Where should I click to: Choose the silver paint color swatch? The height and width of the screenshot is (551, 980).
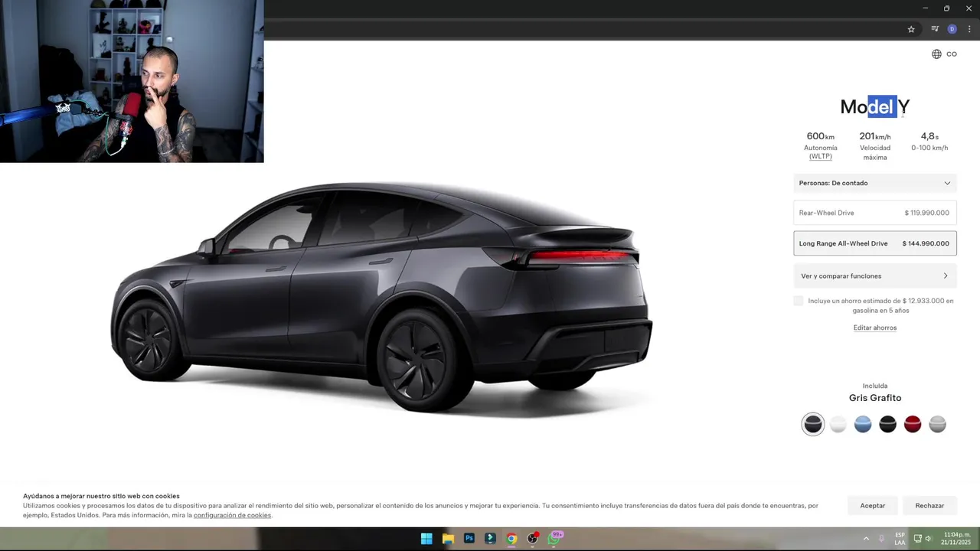[x=937, y=424]
